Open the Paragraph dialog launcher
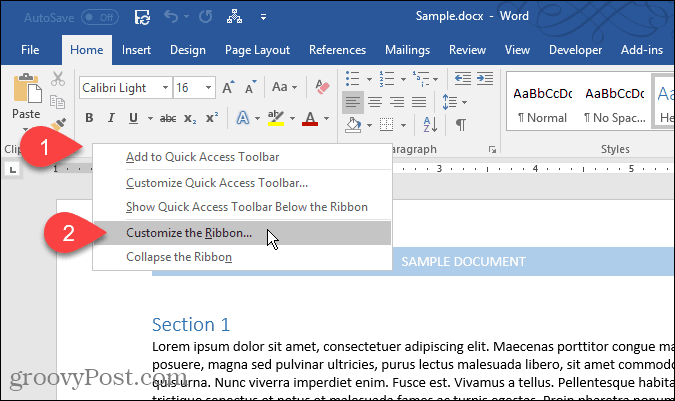 click(x=492, y=150)
